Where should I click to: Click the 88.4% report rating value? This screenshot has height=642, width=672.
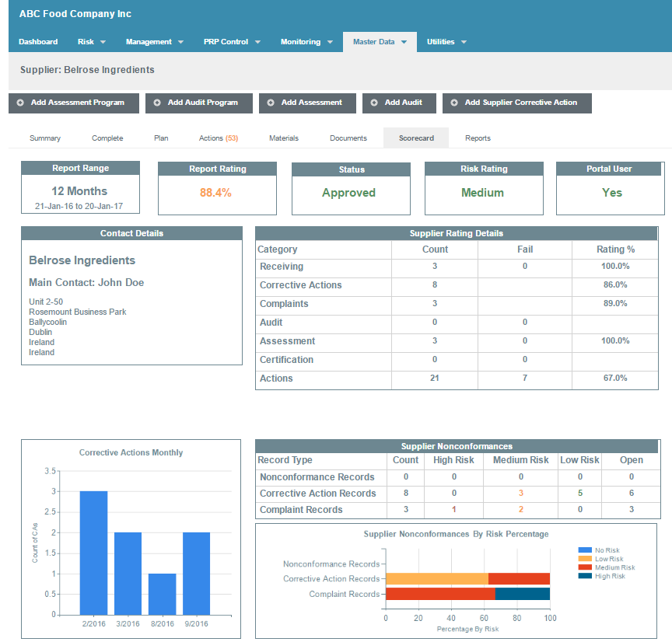pyautogui.click(x=215, y=193)
